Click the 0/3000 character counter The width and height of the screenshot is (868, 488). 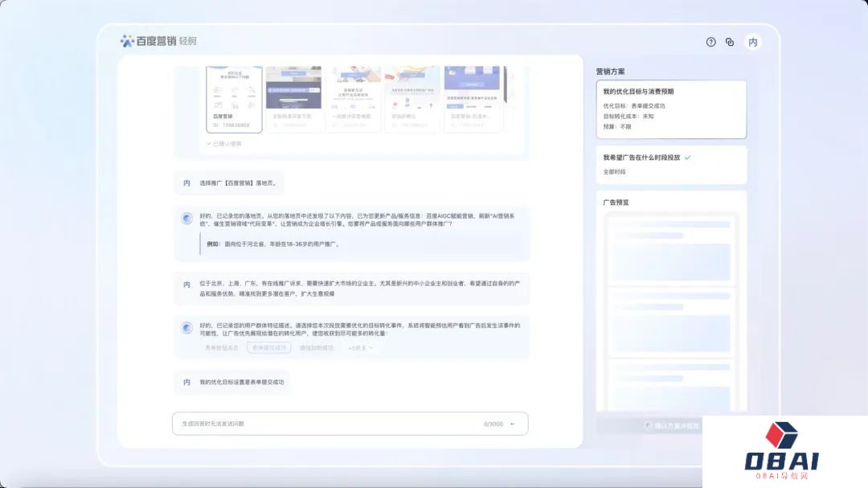click(493, 424)
